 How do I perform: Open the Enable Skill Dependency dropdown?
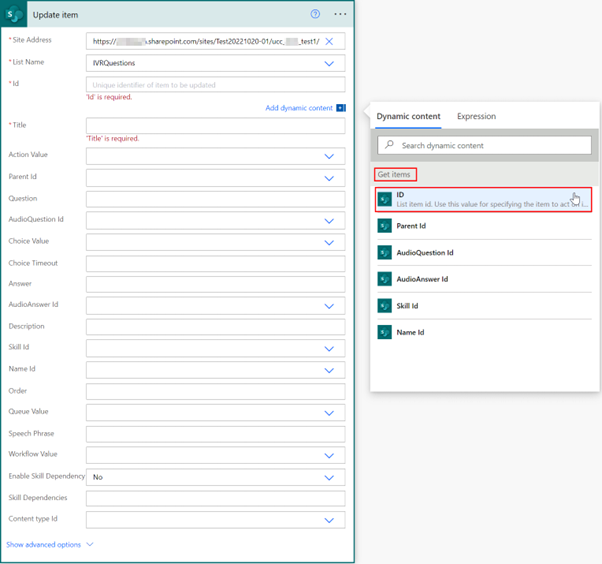pos(329,478)
